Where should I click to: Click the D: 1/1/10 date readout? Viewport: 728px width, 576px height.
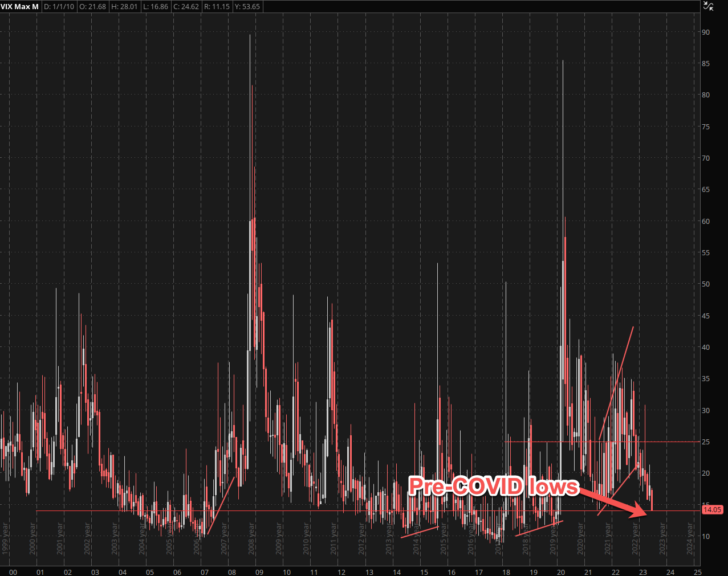click(x=59, y=7)
